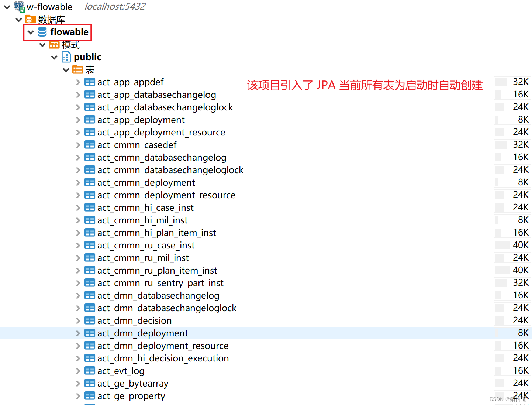The image size is (532, 405).
Task: Click the table icon of act_app_deployment_resource
Action: tap(90, 132)
